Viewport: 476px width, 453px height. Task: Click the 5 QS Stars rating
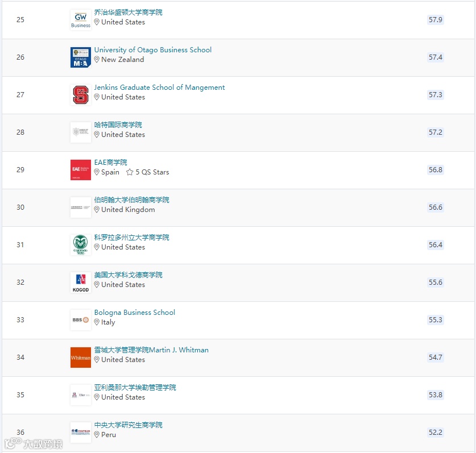pos(148,172)
